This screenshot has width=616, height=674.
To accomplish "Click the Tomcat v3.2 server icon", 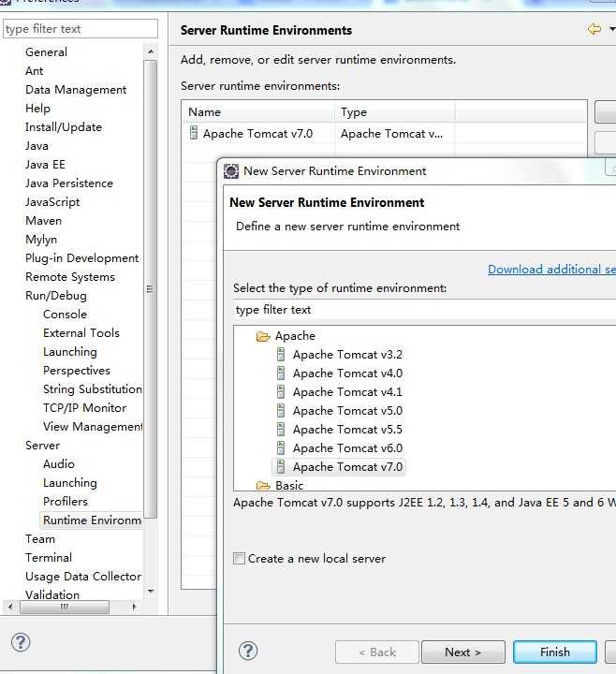I will pos(281,354).
